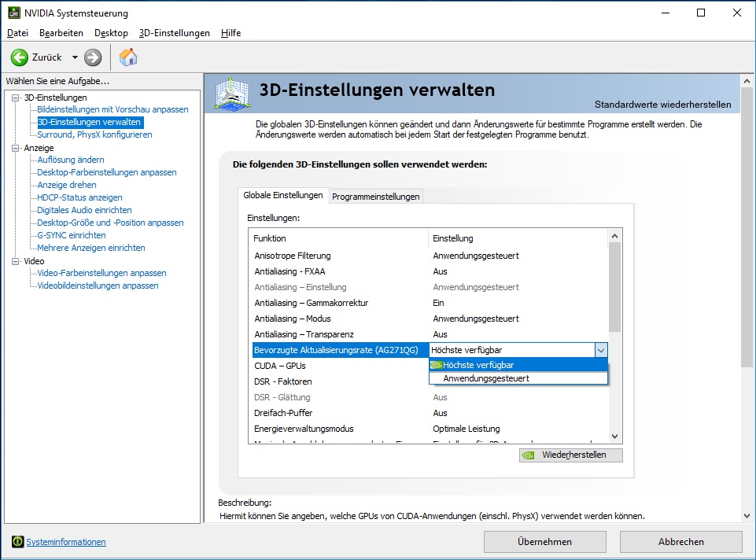The height and width of the screenshot is (560, 756).
Task: Select the Energieverwaltungsmodus row
Action: [430, 429]
